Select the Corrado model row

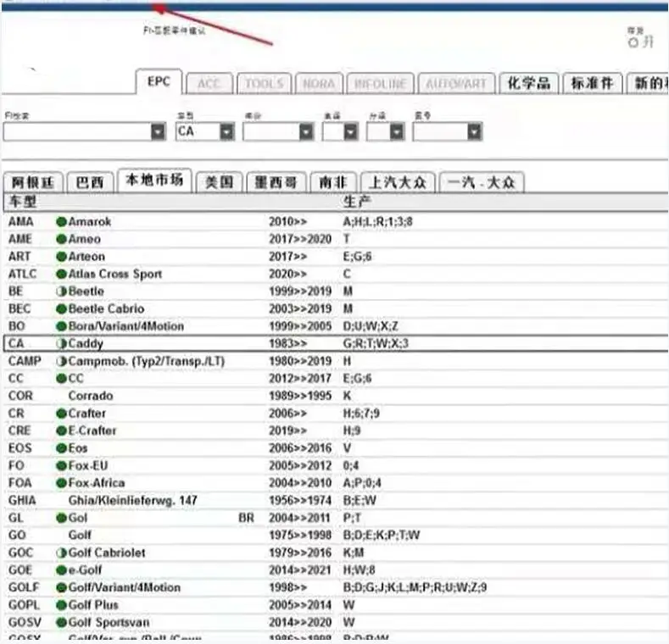pos(336,396)
